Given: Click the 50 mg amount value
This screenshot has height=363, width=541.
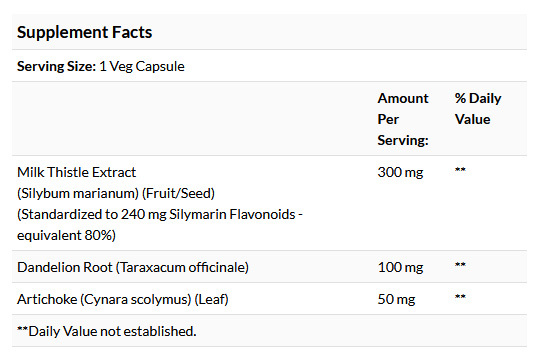Looking at the screenshot, I should coord(396,299).
